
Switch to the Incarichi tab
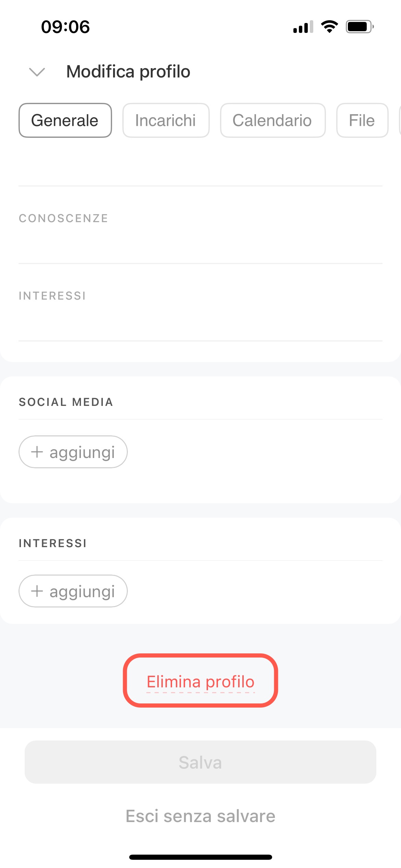pos(166,120)
